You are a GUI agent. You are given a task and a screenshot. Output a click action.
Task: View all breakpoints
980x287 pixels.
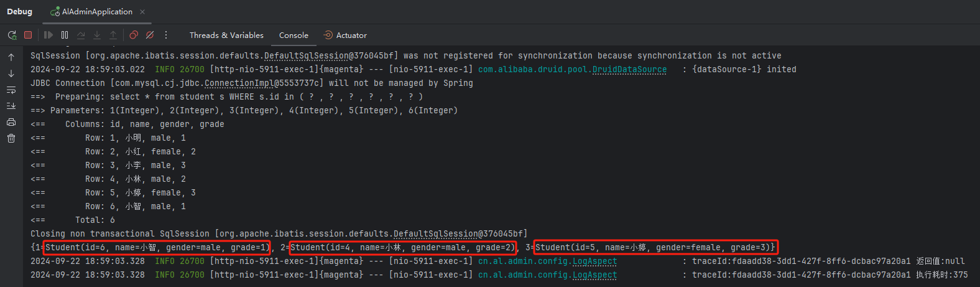134,35
